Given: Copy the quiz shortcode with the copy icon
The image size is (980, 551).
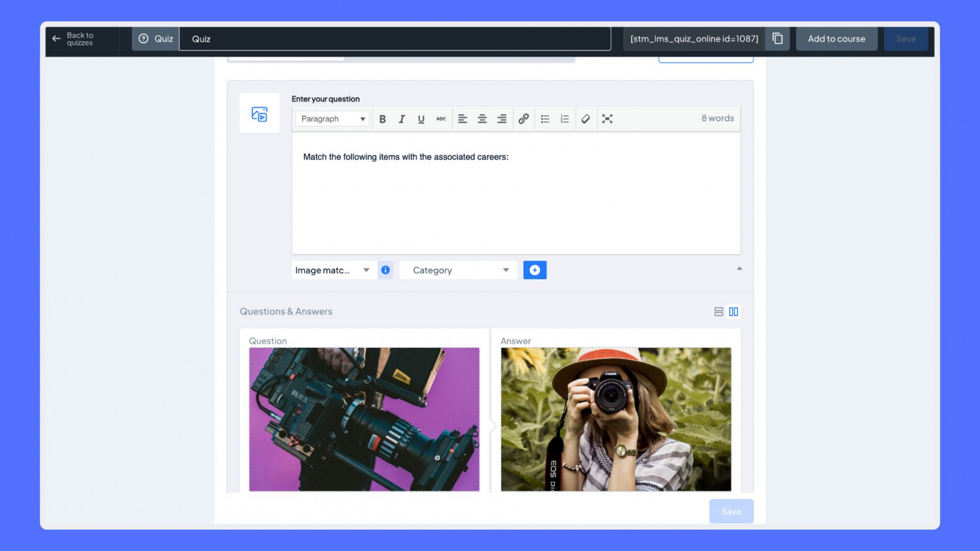Looking at the screenshot, I should pyautogui.click(x=778, y=38).
